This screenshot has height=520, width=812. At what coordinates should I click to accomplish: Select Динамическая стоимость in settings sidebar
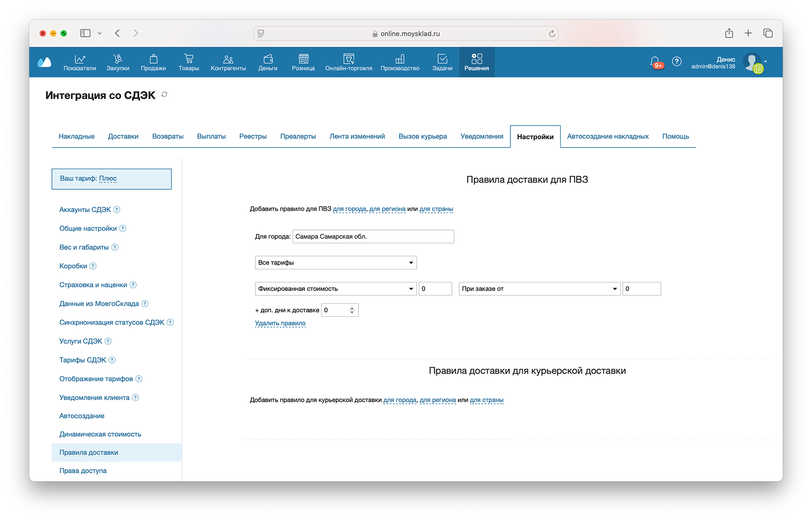click(100, 434)
